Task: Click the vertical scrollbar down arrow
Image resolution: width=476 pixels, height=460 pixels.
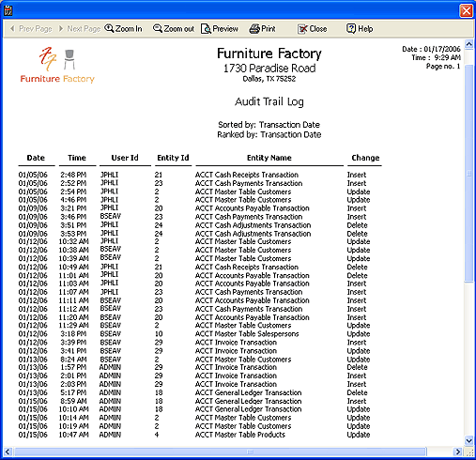Action: 468,441
